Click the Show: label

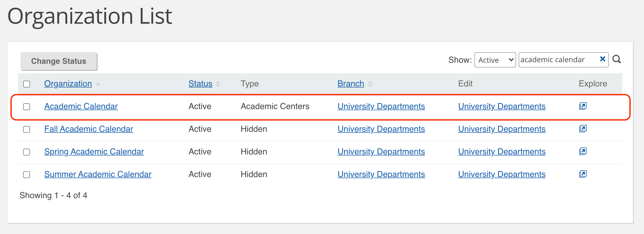[x=460, y=60]
